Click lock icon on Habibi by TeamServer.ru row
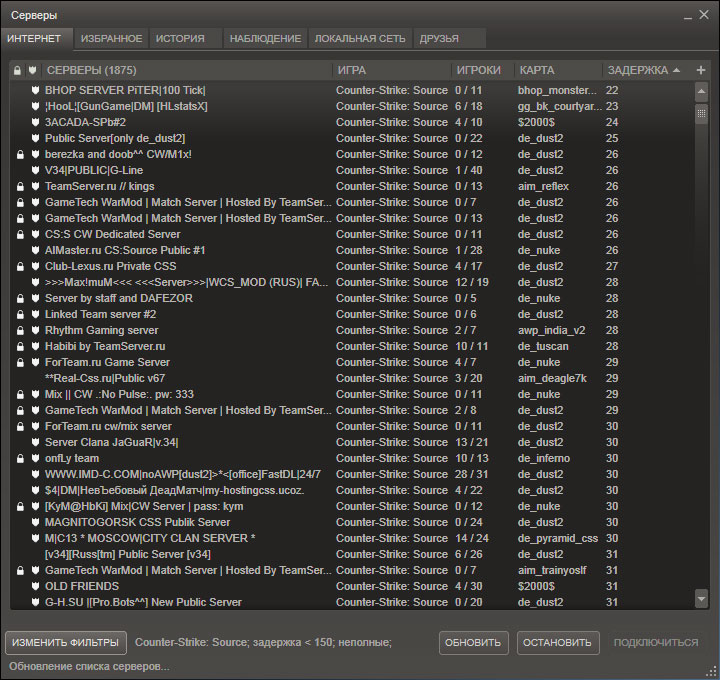720x680 pixels. [20, 346]
